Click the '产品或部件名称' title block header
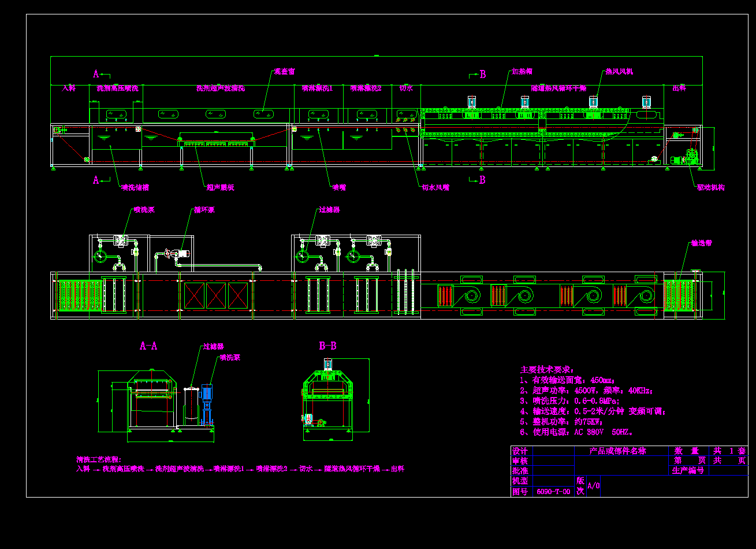 coord(617,451)
